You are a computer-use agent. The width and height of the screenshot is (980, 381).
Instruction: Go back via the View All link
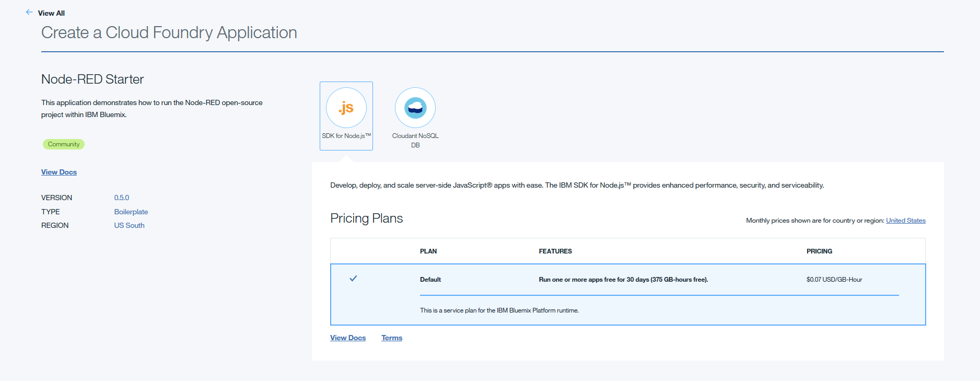[x=51, y=13]
